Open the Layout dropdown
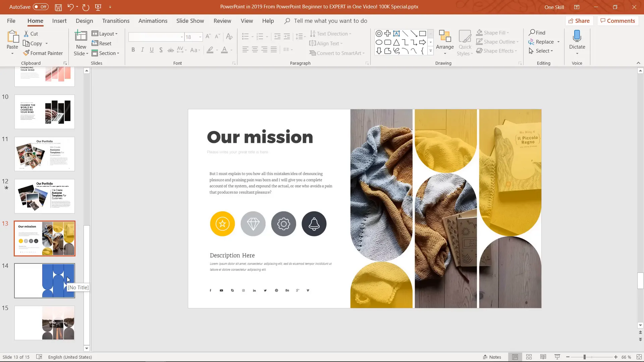This screenshot has width=644, height=362. [105, 34]
